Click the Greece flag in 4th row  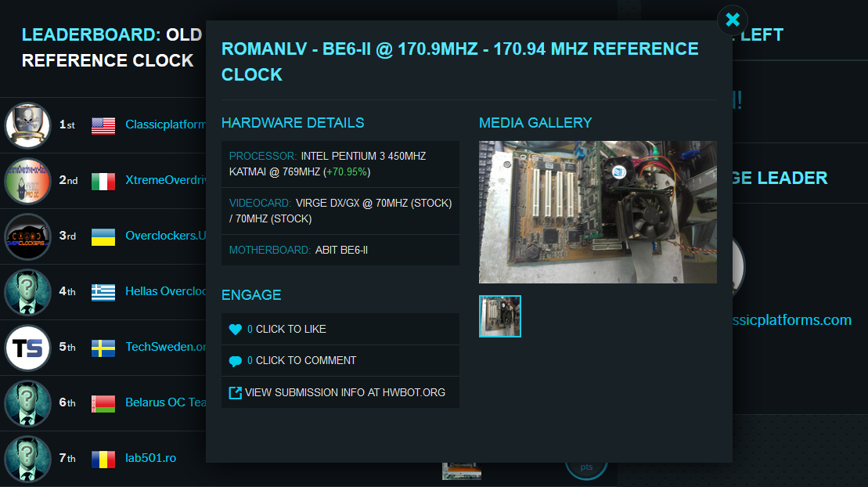103,293
